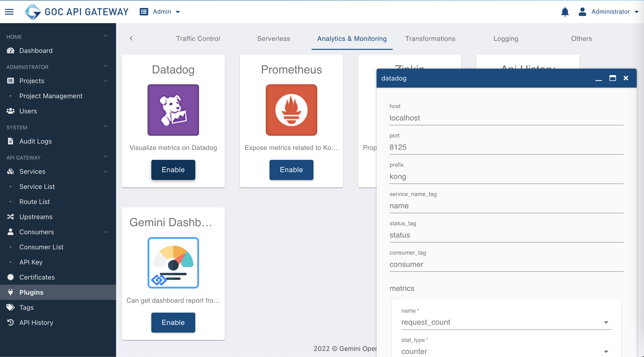The height and width of the screenshot is (357, 644).
Task: Click the Gemini Dashboard gauge logo
Action: (173, 263)
